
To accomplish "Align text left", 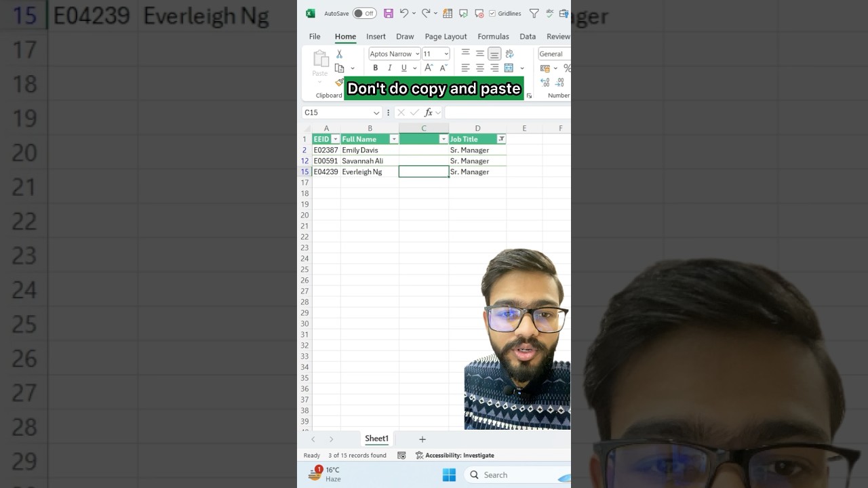I will coord(465,68).
